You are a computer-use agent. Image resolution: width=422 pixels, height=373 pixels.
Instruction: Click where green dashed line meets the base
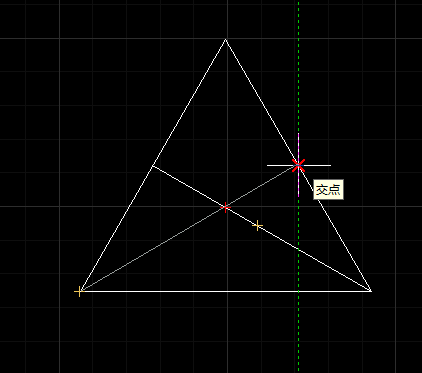point(299,291)
